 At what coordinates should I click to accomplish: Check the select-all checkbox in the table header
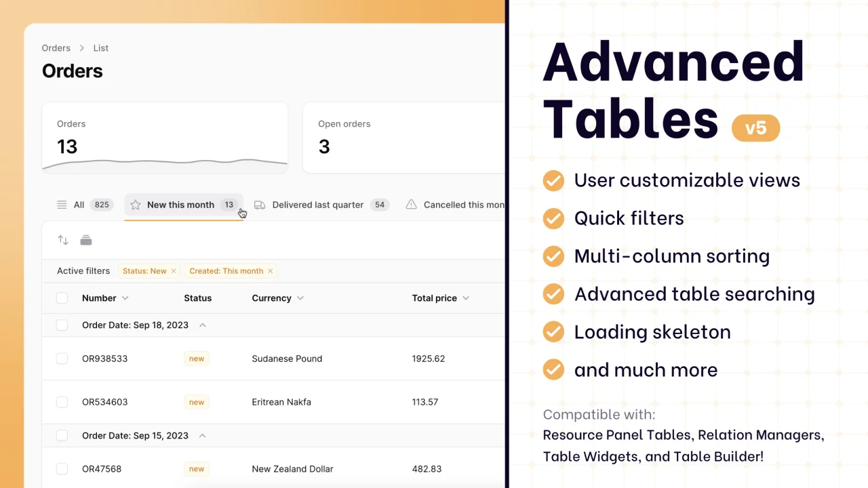[62, 298]
